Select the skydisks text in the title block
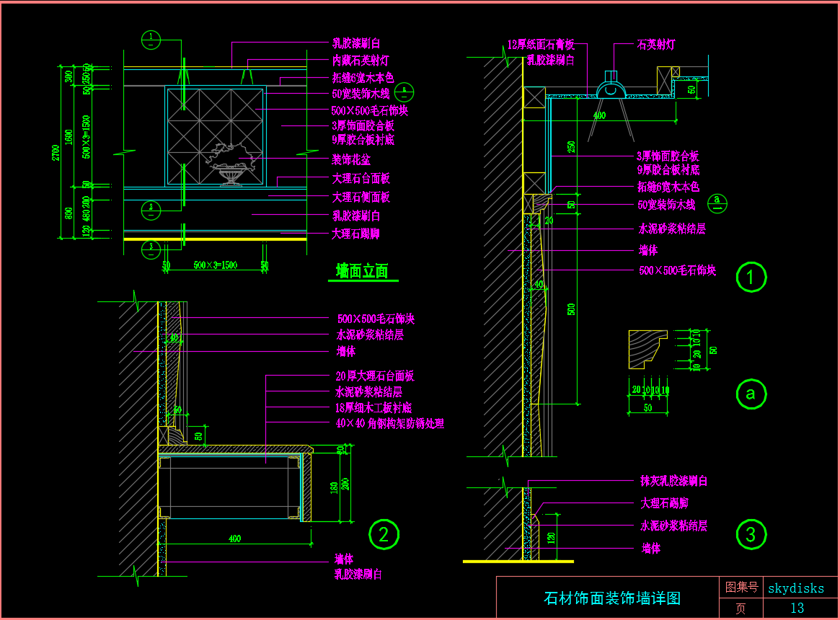This screenshot has height=620, width=840. tap(796, 588)
